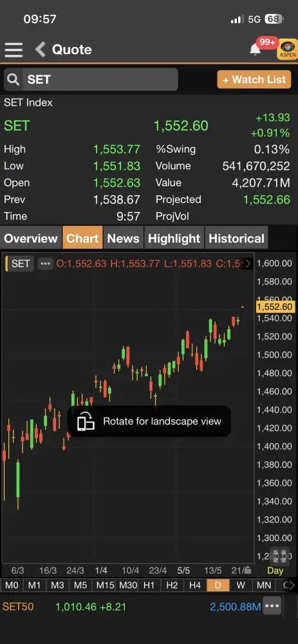This screenshot has height=644, width=298.
Task: Expand OHLC header with right chevron
Action: pyautogui.click(x=248, y=263)
